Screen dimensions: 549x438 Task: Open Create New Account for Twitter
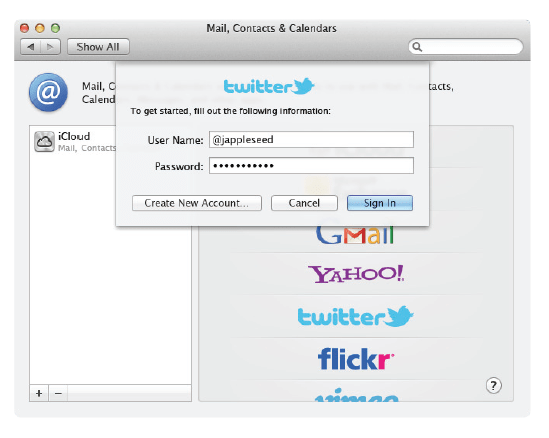[x=197, y=203]
